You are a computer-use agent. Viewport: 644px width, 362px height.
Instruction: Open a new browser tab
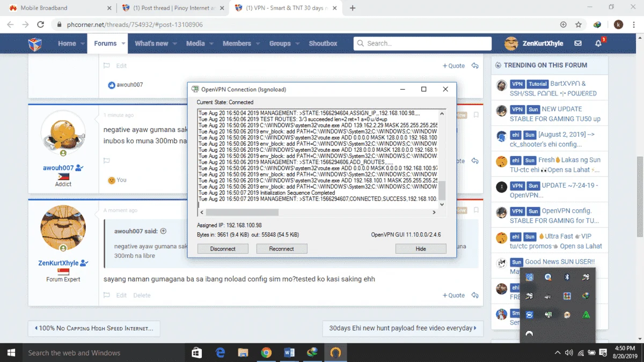tap(353, 8)
